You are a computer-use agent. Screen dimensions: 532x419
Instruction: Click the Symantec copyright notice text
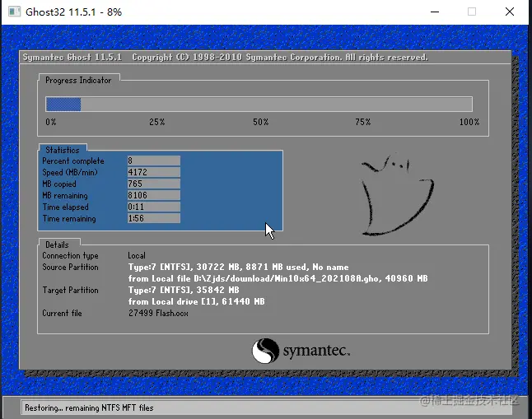pyautogui.click(x=280, y=58)
